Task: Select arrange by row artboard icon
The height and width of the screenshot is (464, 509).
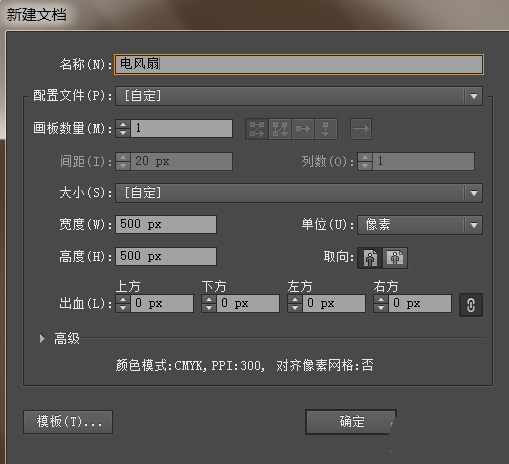Action: coord(303,129)
